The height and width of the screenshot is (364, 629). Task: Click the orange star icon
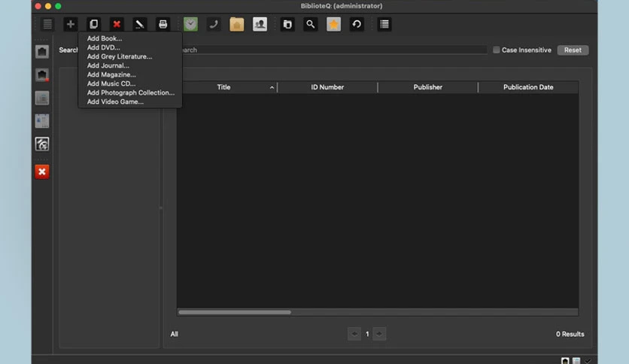(x=333, y=24)
